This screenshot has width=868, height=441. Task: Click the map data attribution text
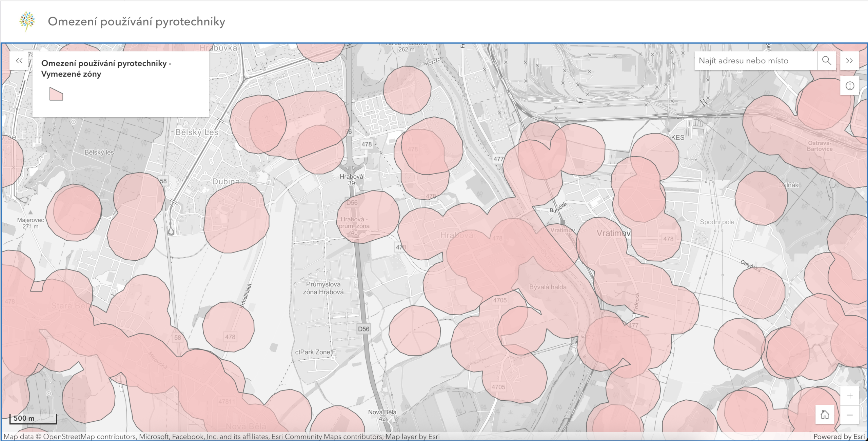[221, 437]
